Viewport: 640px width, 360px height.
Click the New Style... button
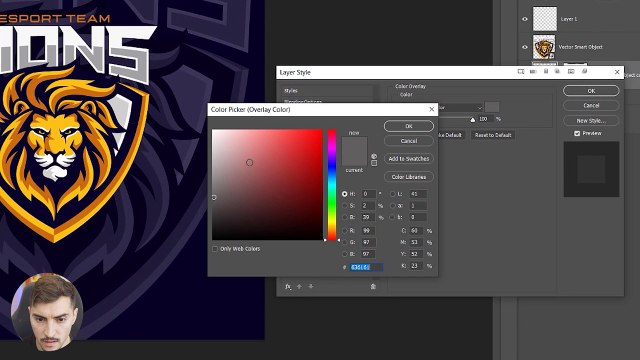(591, 120)
